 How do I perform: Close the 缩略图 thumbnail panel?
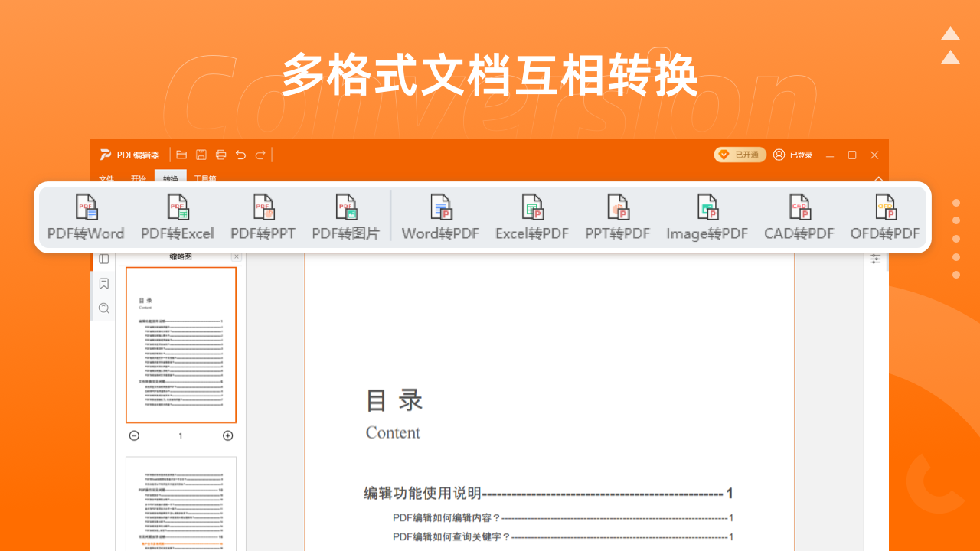pyautogui.click(x=237, y=257)
